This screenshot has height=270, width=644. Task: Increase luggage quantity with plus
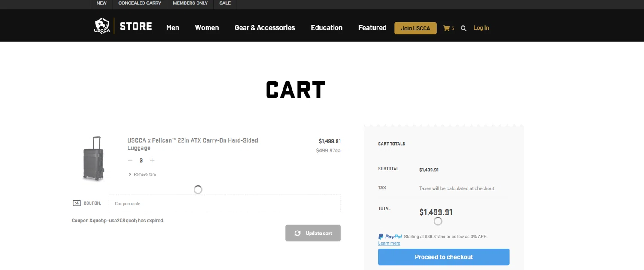152,160
